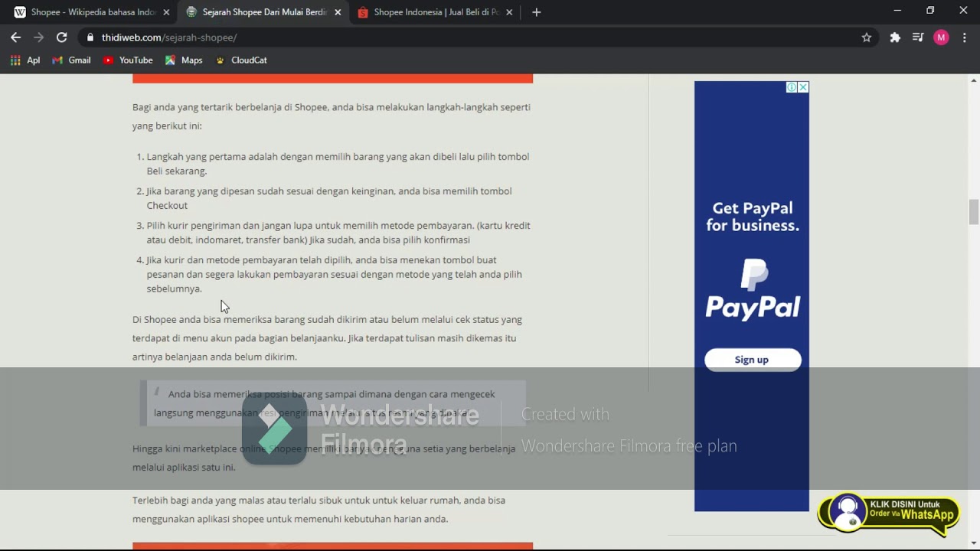Open the Maps bookmark
Image resolution: width=980 pixels, height=551 pixels.
click(x=184, y=60)
